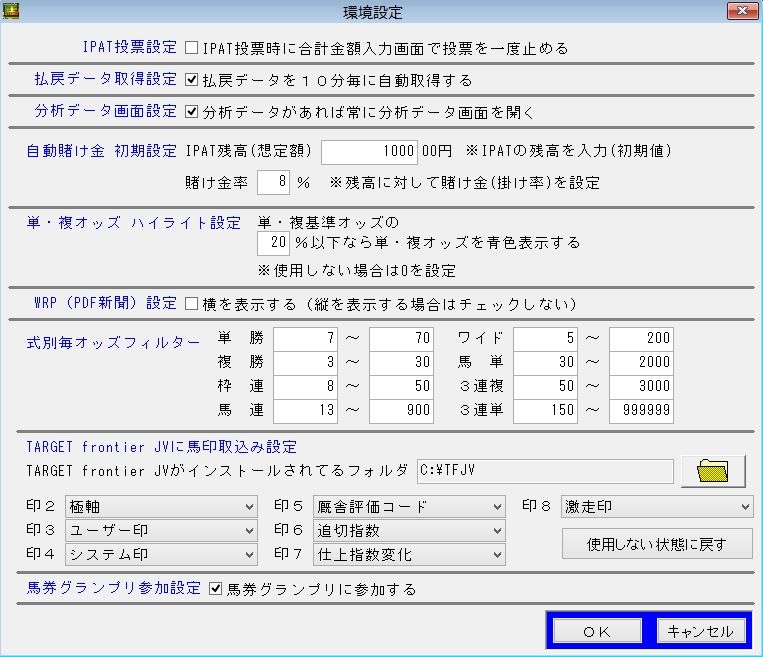763x657 pixels.
Task: Click the C:¥TFJV folder path field
Action: [x=545, y=471]
